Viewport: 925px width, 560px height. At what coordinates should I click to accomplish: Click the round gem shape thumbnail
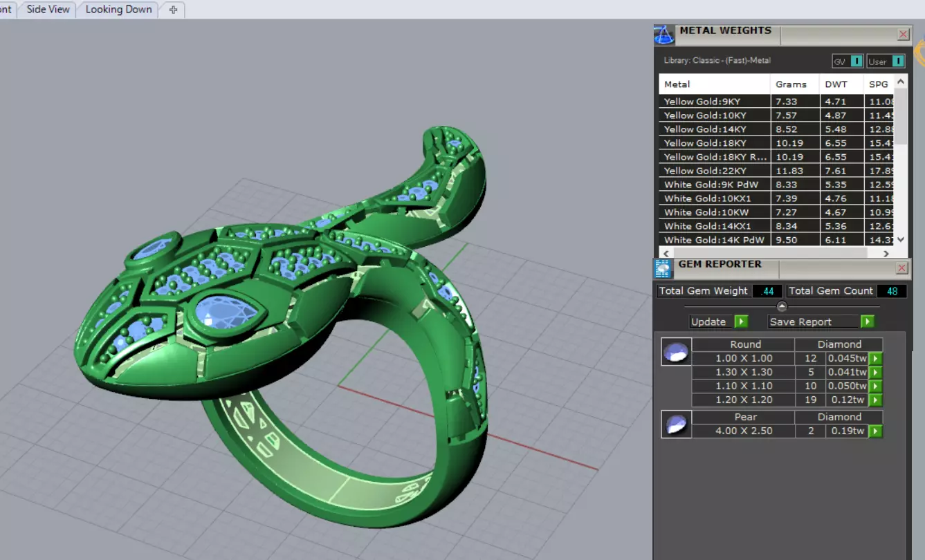(x=676, y=351)
